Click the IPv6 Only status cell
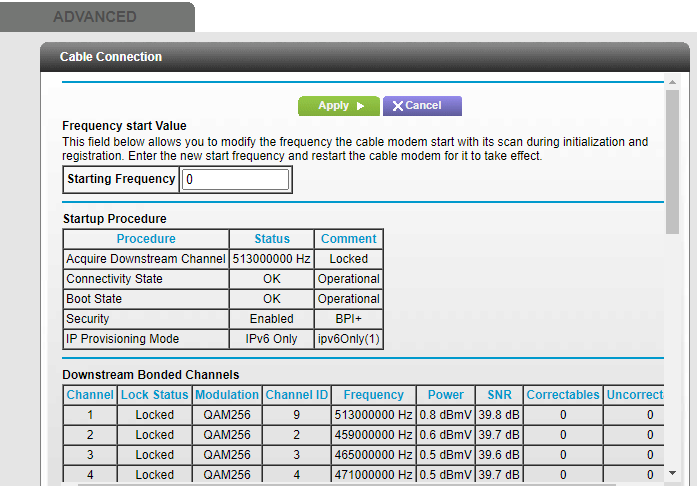Screen dimensions: 697x486 click(x=272, y=339)
